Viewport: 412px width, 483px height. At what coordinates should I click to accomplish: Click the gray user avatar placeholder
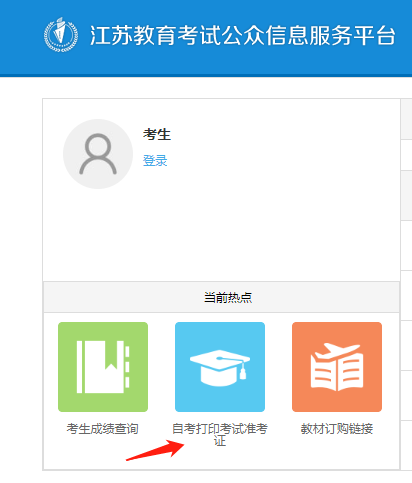tap(98, 154)
